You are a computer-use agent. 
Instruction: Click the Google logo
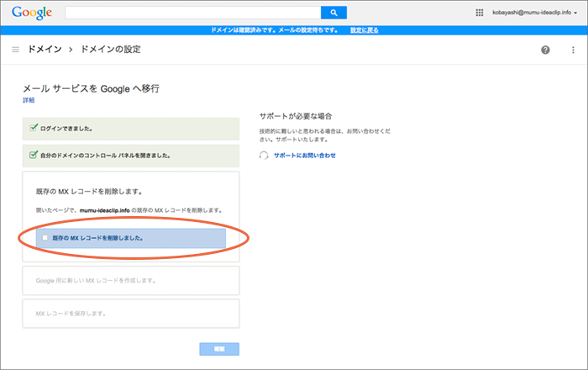tap(32, 13)
